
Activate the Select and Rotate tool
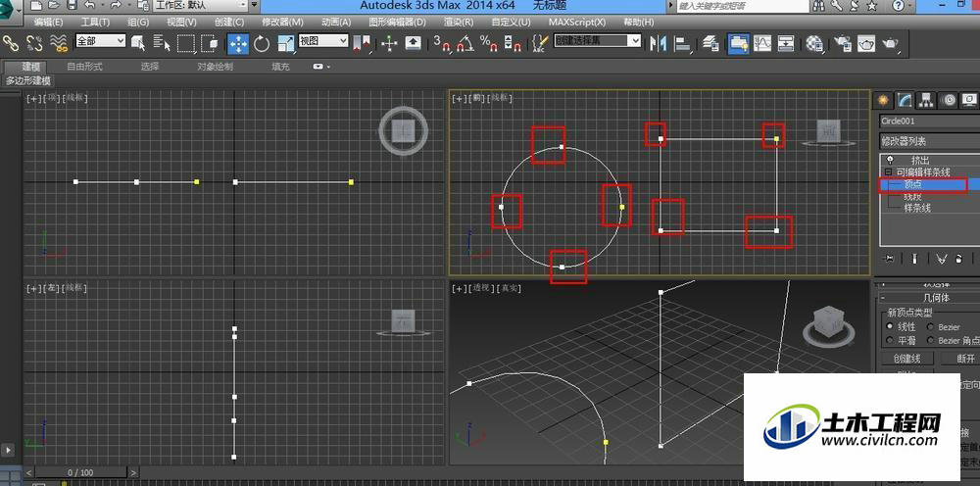coord(262,43)
